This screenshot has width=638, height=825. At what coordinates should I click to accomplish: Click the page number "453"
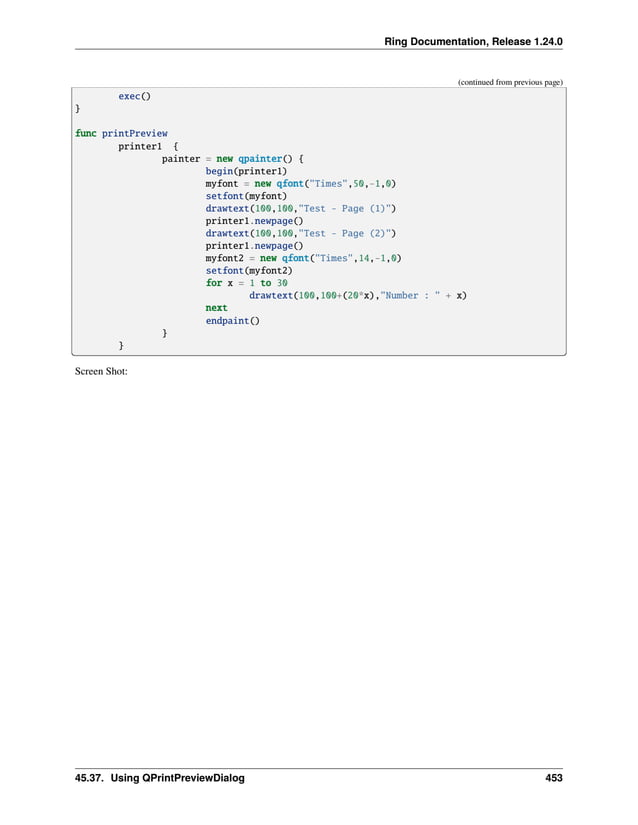coord(554,778)
